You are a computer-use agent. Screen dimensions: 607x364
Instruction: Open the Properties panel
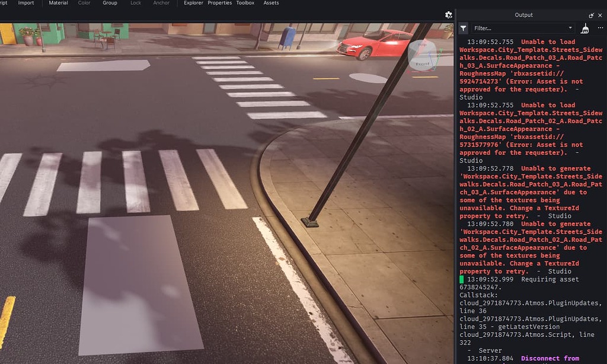pyautogui.click(x=219, y=3)
